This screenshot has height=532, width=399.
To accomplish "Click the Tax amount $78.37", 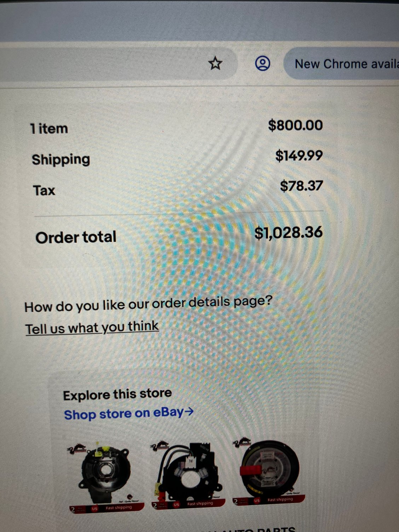I will point(301,185).
